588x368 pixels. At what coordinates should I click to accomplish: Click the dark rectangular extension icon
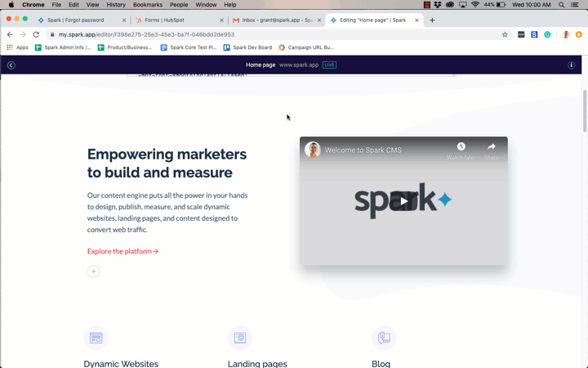point(521,34)
